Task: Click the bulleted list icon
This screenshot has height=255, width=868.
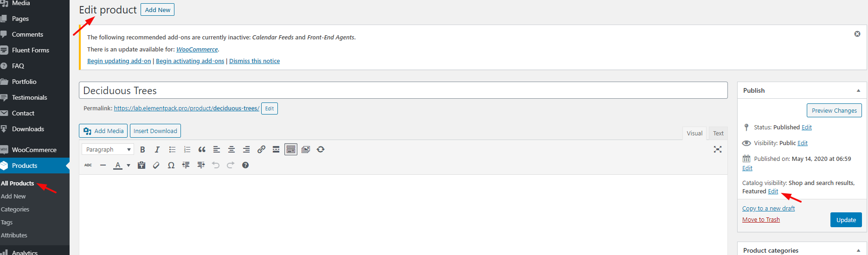Action: [172, 149]
